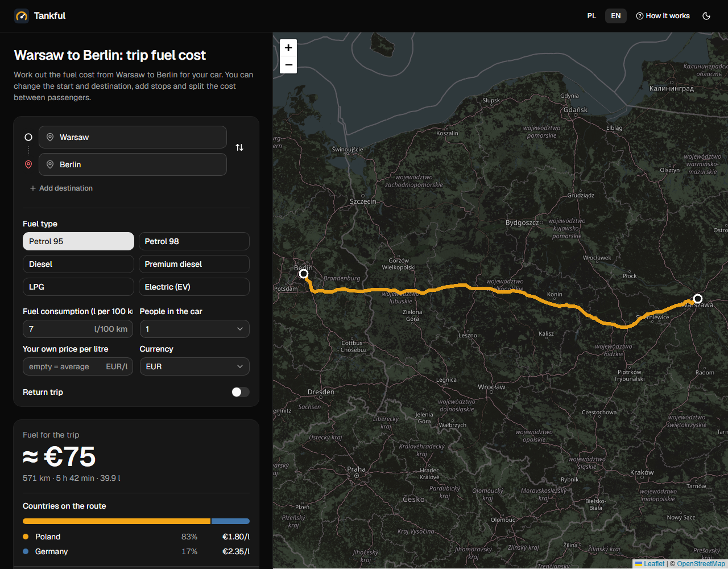Click the Tankful brand name
Image resolution: width=728 pixels, height=569 pixels.
(x=49, y=16)
